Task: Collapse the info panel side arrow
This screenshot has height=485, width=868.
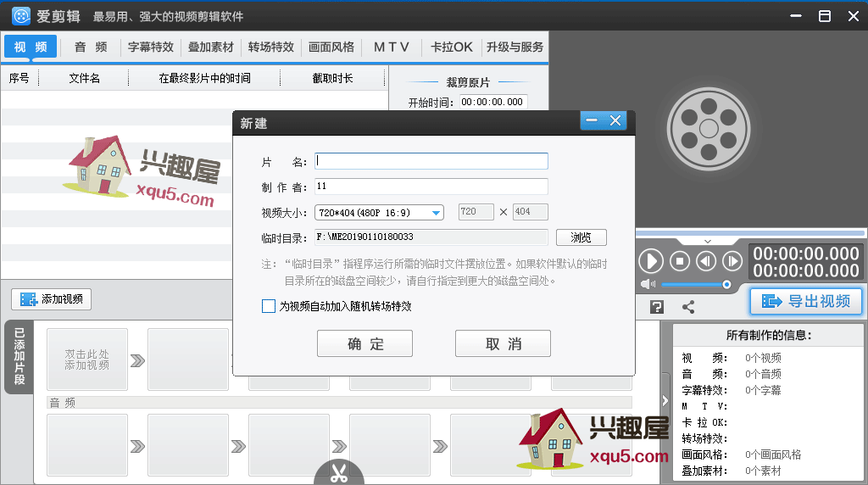Action: [x=665, y=400]
